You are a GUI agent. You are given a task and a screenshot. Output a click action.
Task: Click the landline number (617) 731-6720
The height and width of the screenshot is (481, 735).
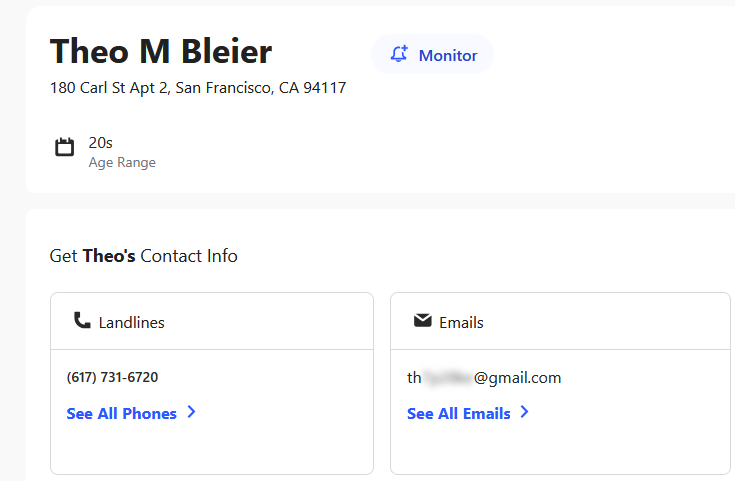click(x=112, y=377)
